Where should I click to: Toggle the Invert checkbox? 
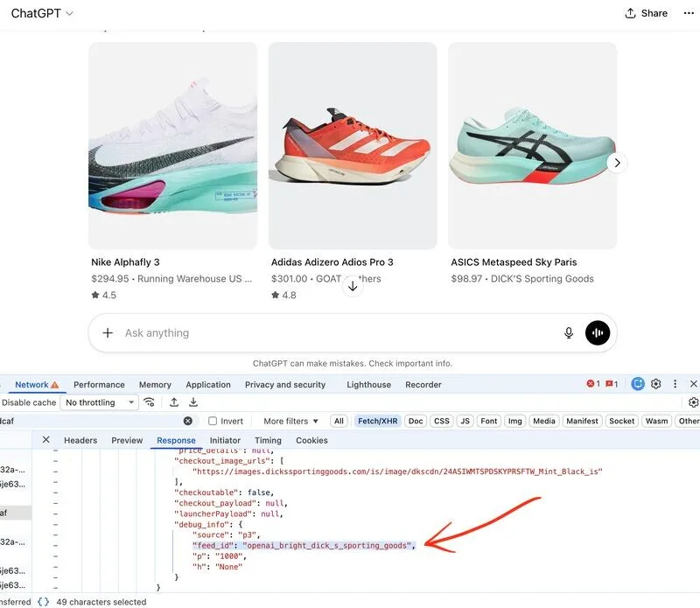click(213, 421)
